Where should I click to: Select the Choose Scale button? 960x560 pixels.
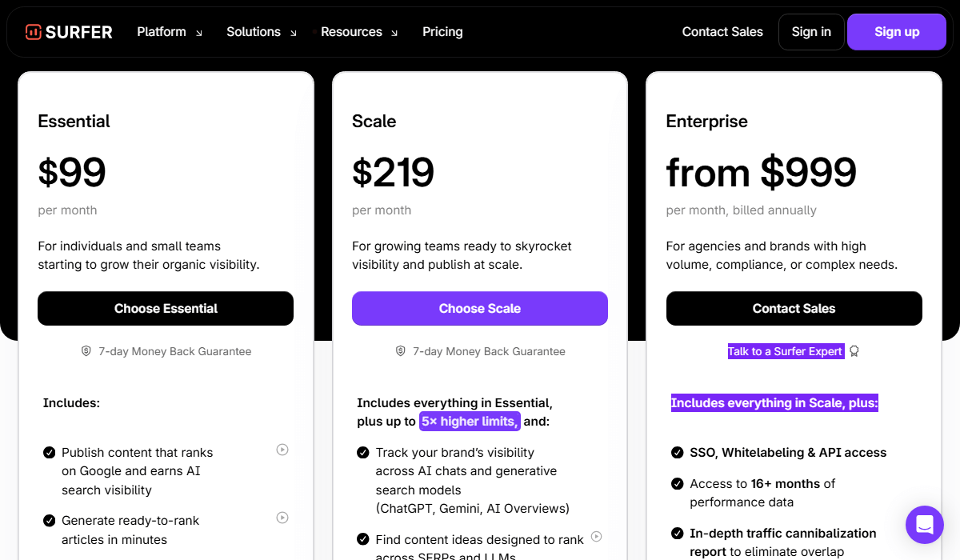480,309
